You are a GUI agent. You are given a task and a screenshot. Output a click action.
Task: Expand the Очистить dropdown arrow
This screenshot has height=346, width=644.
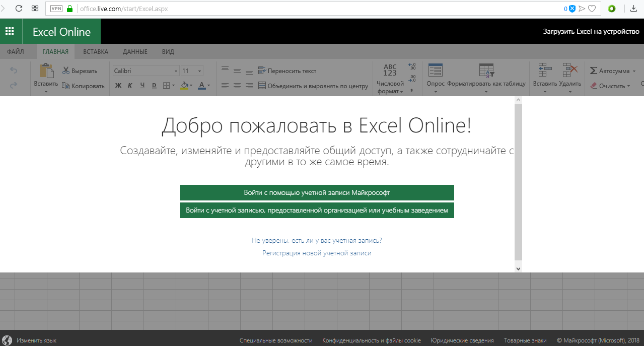(629, 86)
